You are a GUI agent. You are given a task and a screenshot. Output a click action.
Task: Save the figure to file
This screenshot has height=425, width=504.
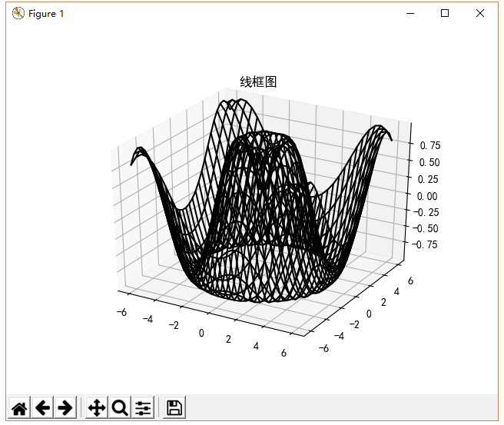point(174,407)
